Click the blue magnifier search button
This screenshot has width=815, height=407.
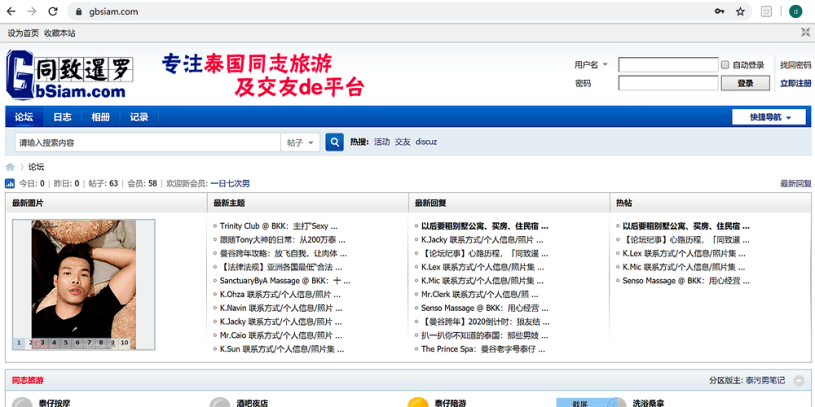click(335, 142)
